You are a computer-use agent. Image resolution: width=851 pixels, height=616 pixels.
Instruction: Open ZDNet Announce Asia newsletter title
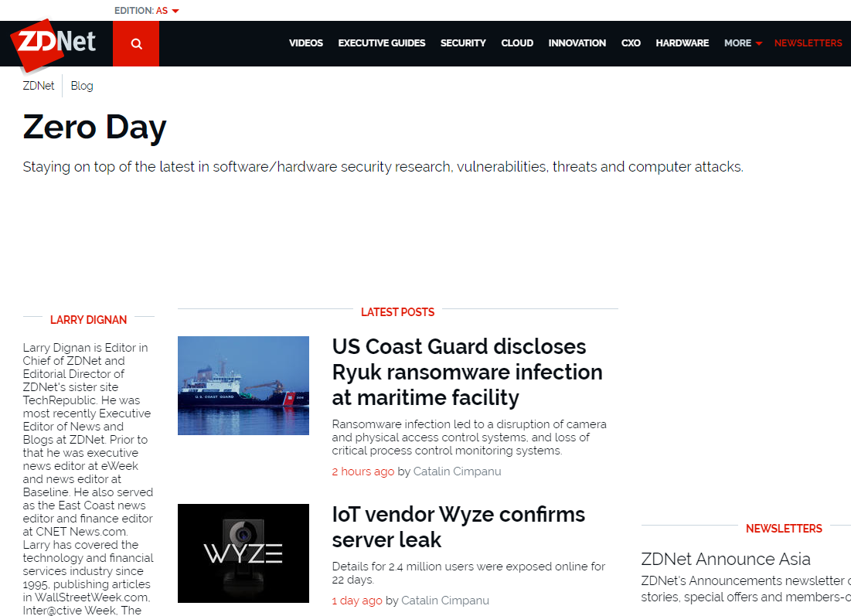(726, 559)
